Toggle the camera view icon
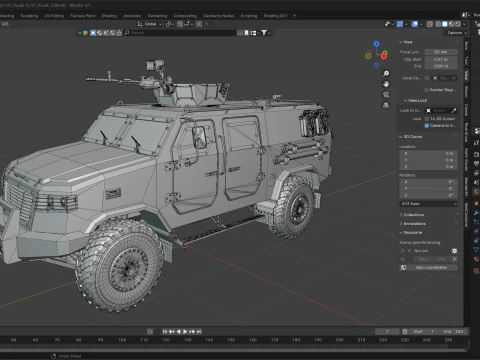The width and height of the screenshot is (480, 360). (386, 95)
